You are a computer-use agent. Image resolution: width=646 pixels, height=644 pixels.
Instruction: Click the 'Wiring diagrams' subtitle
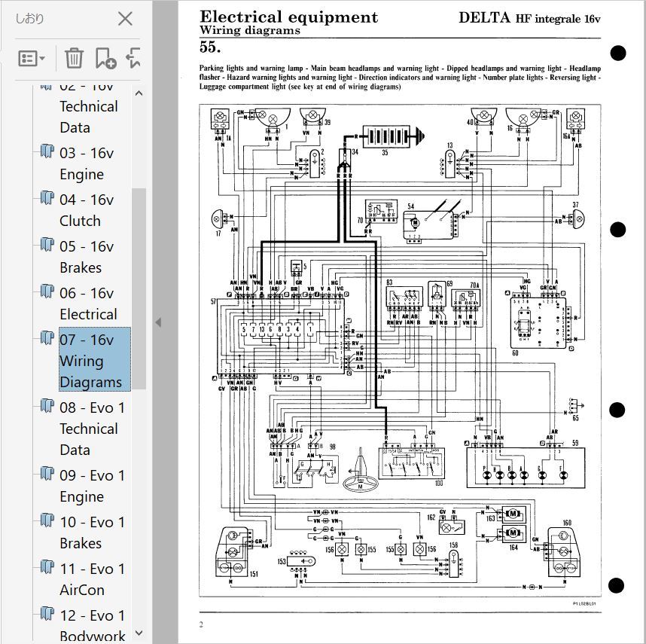point(250,30)
